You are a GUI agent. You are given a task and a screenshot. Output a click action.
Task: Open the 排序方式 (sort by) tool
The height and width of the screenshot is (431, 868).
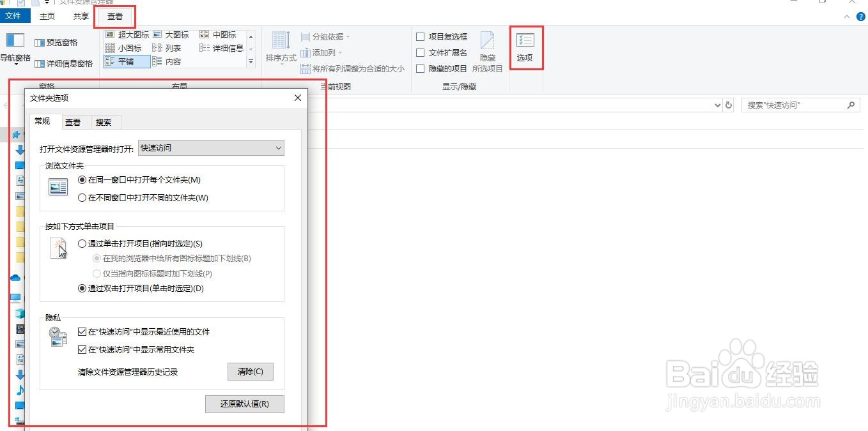pos(279,47)
